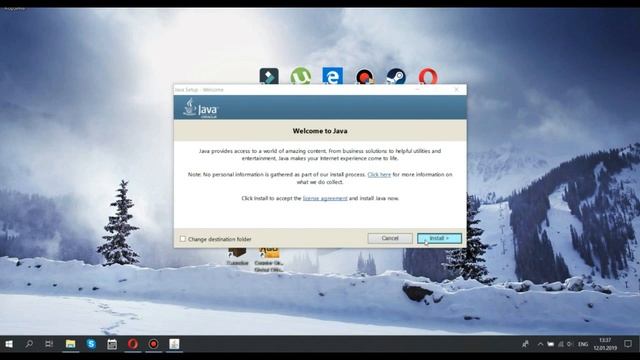Open the 'Click here' information link

click(x=379, y=175)
